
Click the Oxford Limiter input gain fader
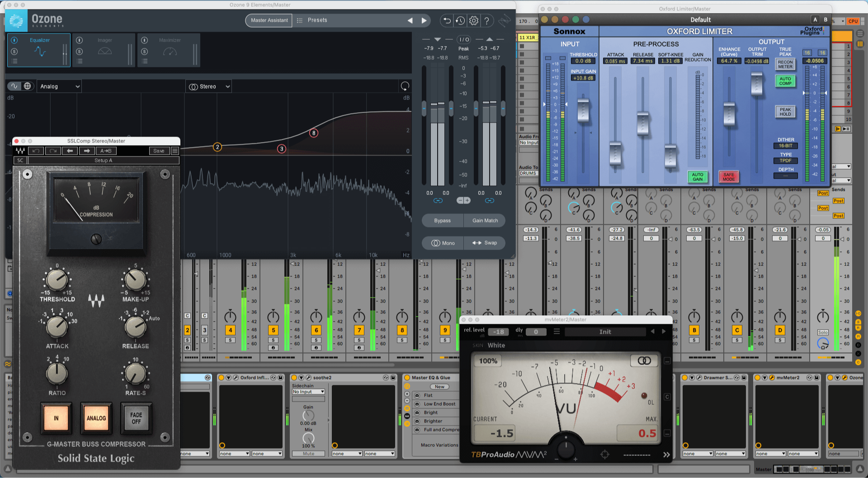[583, 109]
